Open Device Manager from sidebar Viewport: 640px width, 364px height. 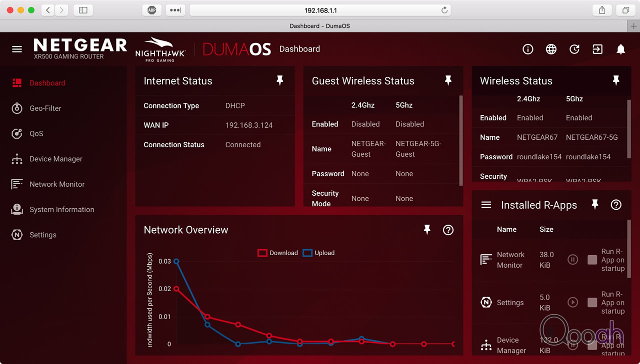click(x=56, y=159)
